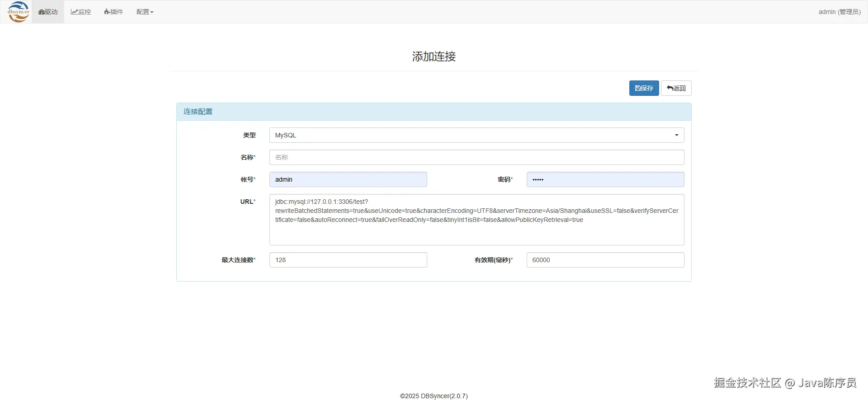
Task: Click the DBSyncer logo
Action: pos(19,12)
